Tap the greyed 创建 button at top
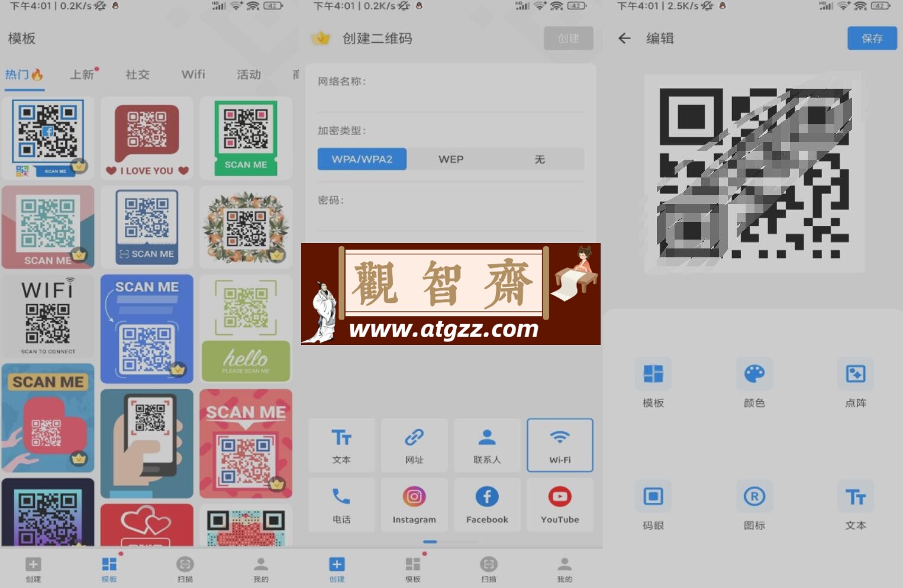 [569, 38]
